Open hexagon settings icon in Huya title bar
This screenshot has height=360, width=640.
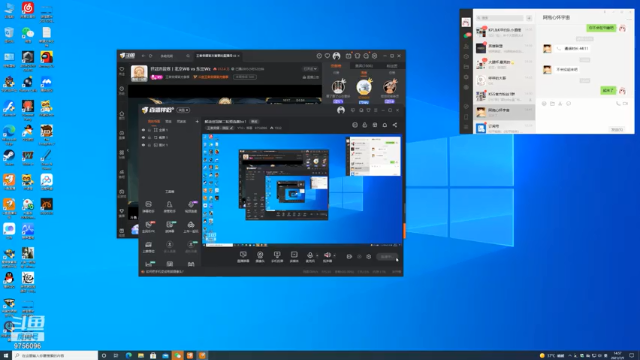click(375, 56)
